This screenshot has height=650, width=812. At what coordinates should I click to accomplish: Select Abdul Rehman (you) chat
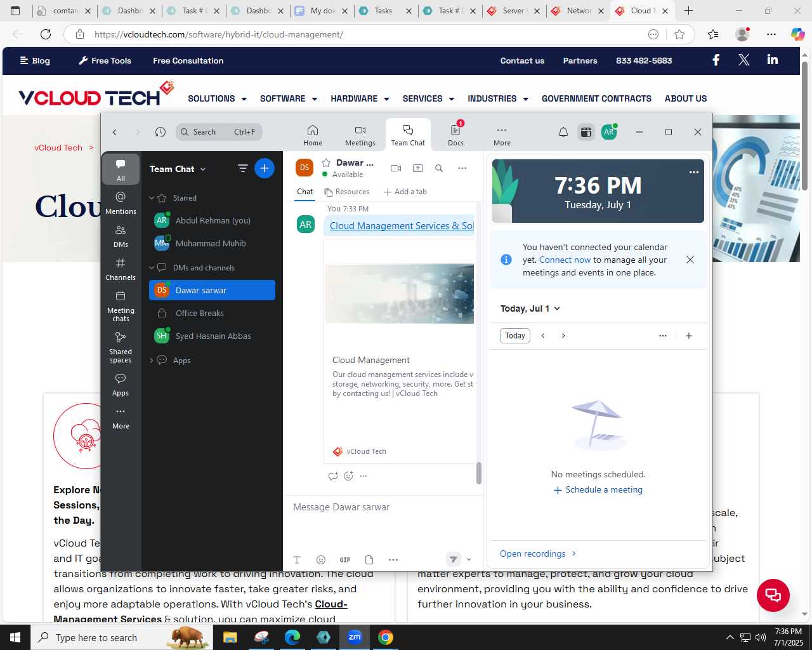(x=212, y=220)
